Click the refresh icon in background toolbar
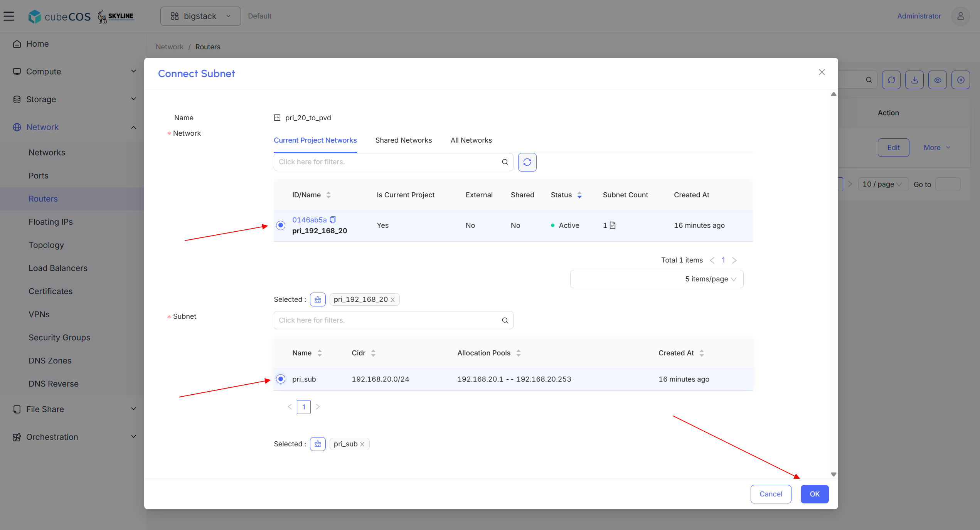Image resolution: width=980 pixels, height=530 pixels. 891,80
